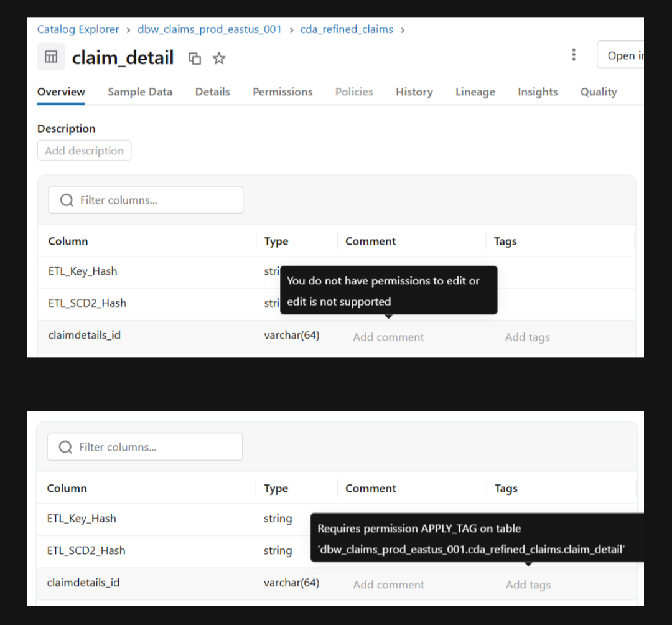Select claimdetails_id in upper table
This screenshot has width=672, height=625.
(x=85, y=335)
